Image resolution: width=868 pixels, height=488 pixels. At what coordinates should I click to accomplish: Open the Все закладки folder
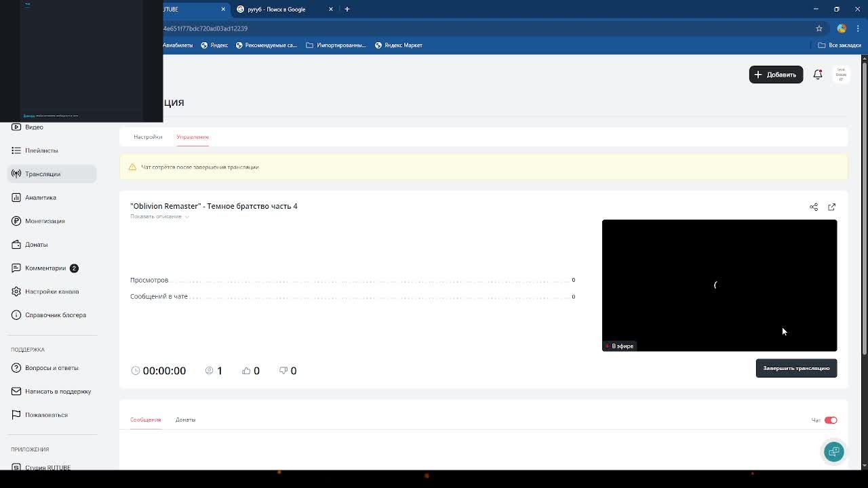(x=840, y=45)
